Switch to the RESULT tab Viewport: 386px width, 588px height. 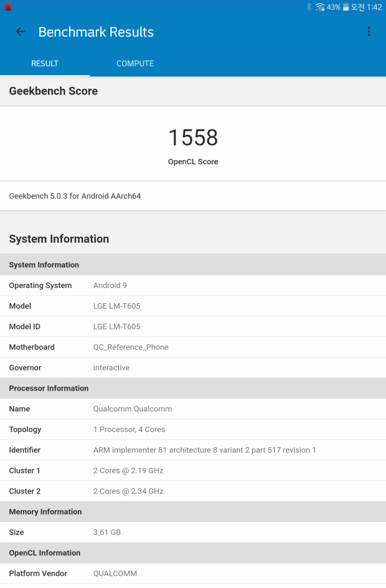pyautogui.click(x=45, y=64)
